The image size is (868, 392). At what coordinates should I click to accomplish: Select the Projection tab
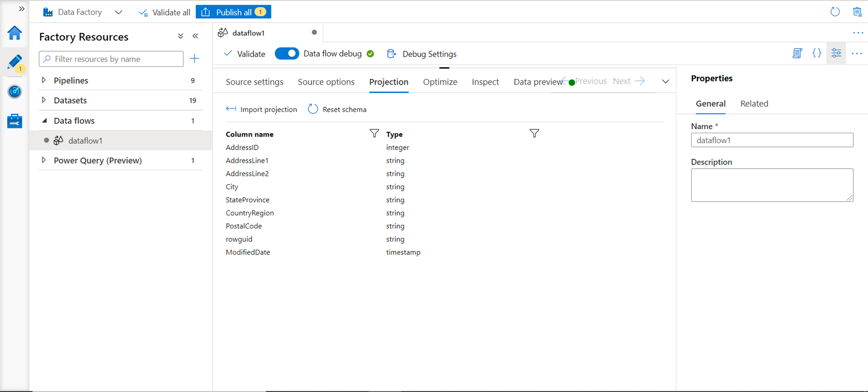pos(389,82)
